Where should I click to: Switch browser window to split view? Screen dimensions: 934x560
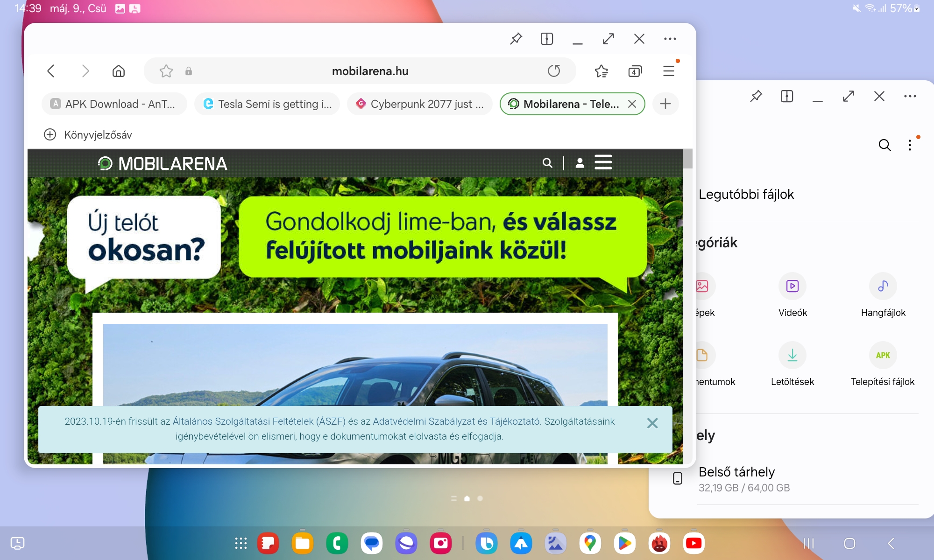pyautogui.click(x=547, y=39)
